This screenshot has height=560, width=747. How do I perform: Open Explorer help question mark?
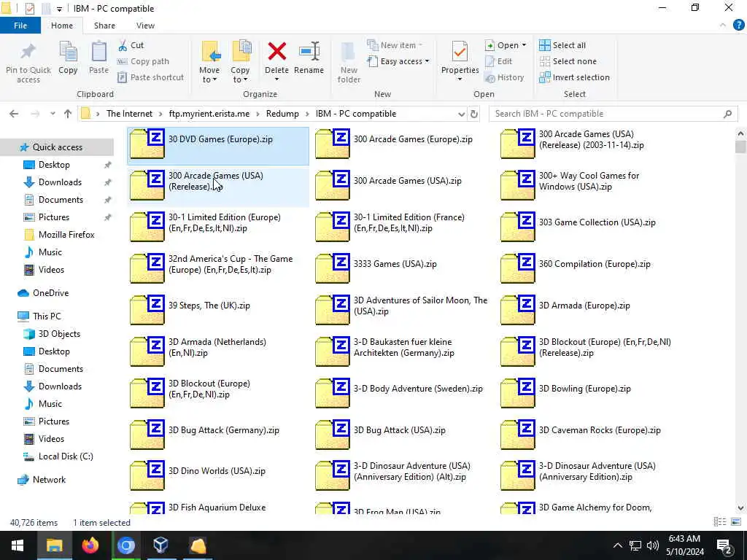pyautogui.click(x=738, y=26)
